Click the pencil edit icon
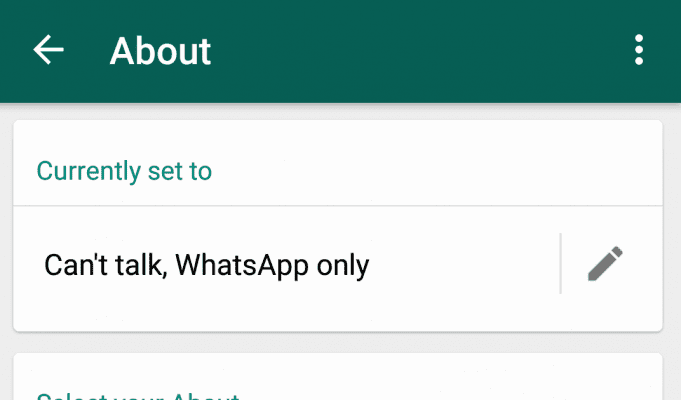681x400 pixels. [x=605, y=264]
